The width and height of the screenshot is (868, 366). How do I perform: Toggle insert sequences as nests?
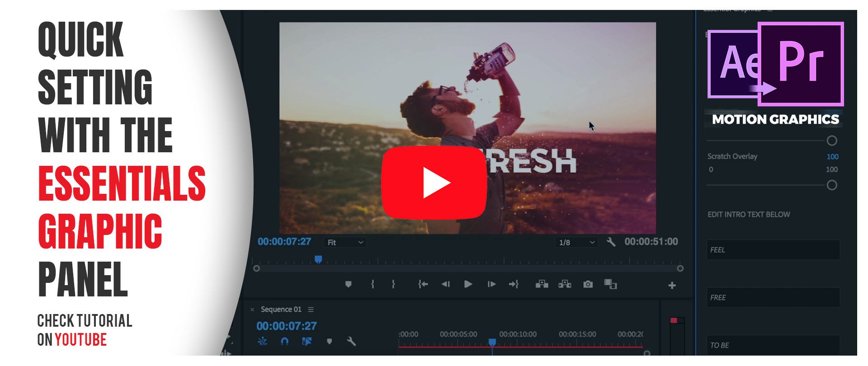(262, 341)
